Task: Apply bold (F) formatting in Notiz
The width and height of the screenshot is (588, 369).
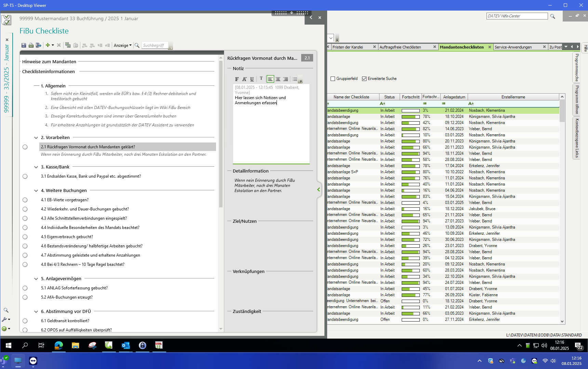Action: [237, 79]
